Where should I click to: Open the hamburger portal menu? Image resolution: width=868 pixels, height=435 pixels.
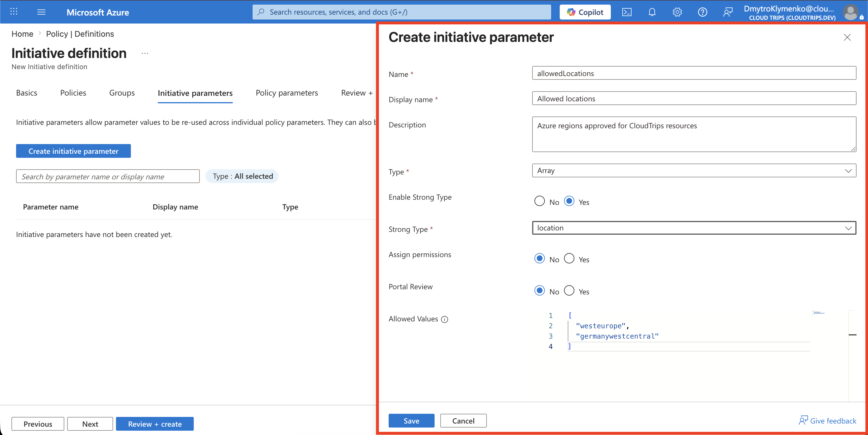click(41, 12)
